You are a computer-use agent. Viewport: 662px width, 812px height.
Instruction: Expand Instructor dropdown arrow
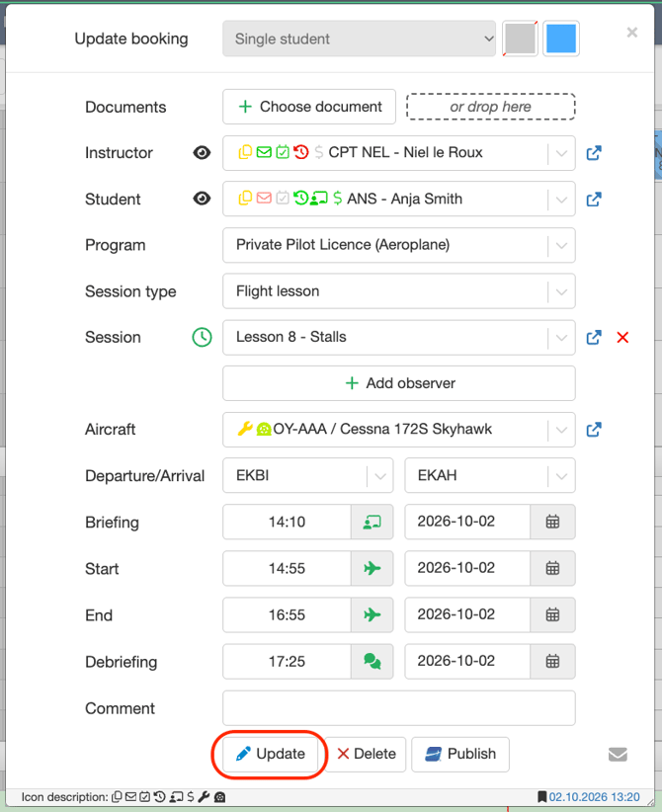(561, 153)
